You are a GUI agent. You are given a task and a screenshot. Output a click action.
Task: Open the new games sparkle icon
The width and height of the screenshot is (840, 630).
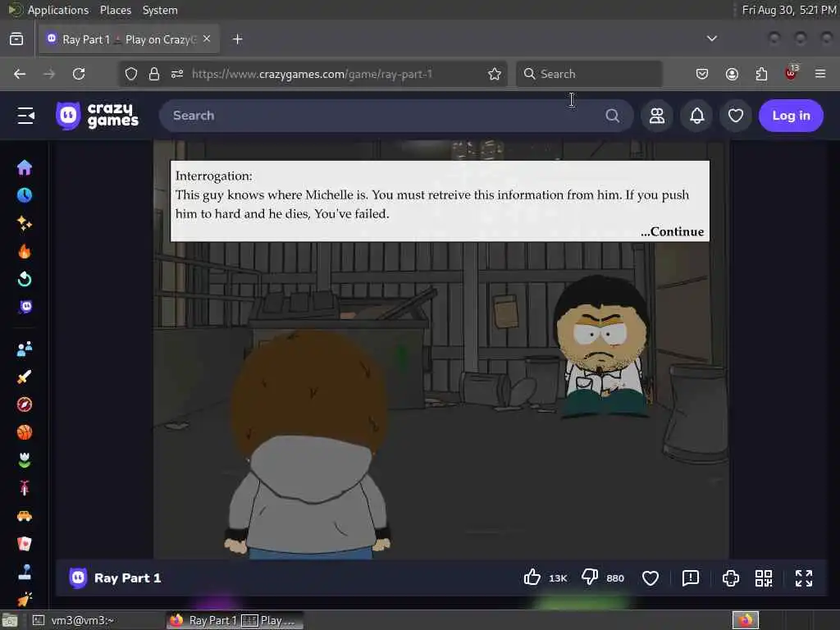coord(25,223)
